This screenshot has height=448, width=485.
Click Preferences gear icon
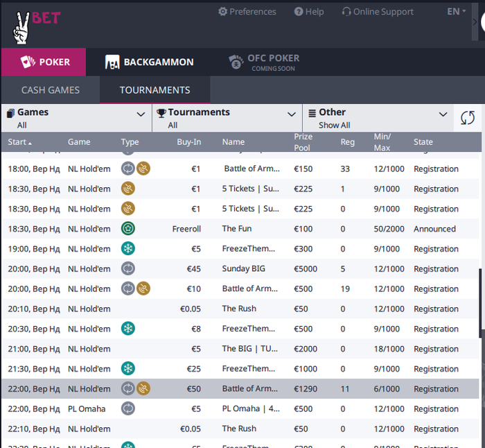(x=222, y=12)
